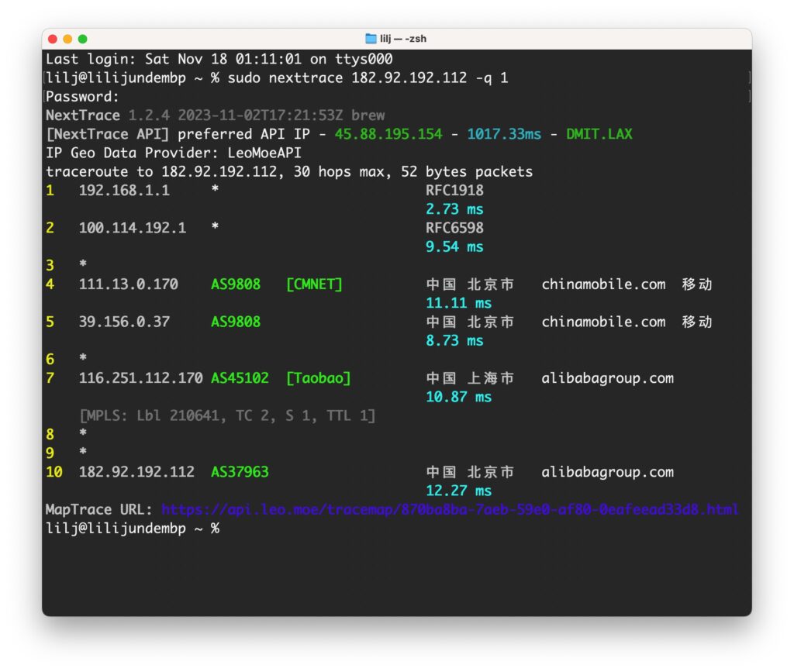Click hop 4 address 111.13.0.170
The height and width of the screenshot is (672, 794).
128,284
